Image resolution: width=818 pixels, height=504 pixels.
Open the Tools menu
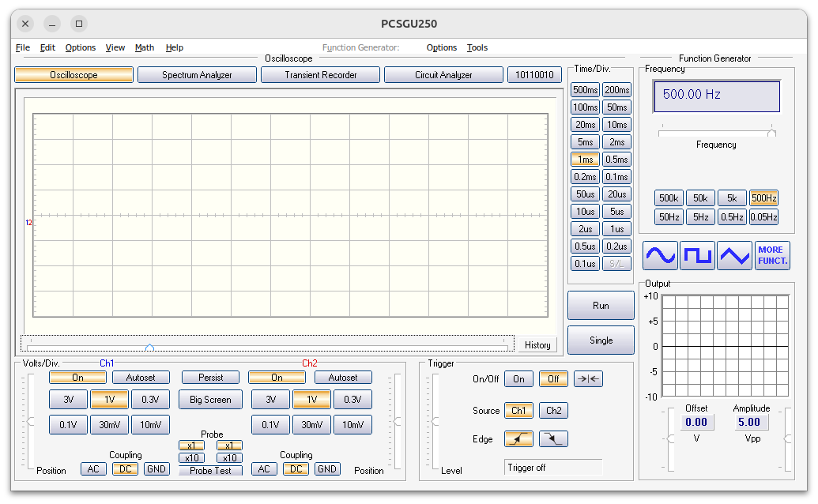pyautogui.click(x=477, y=47)
